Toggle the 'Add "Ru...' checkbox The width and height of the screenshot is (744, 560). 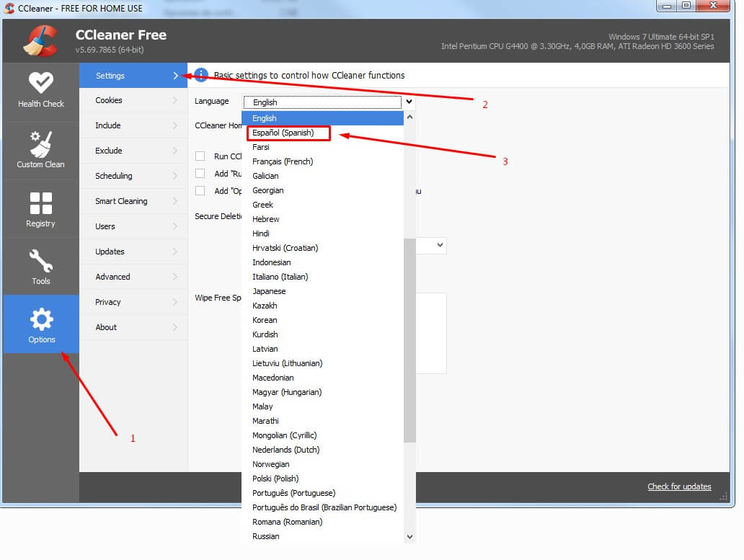point(200,174)
